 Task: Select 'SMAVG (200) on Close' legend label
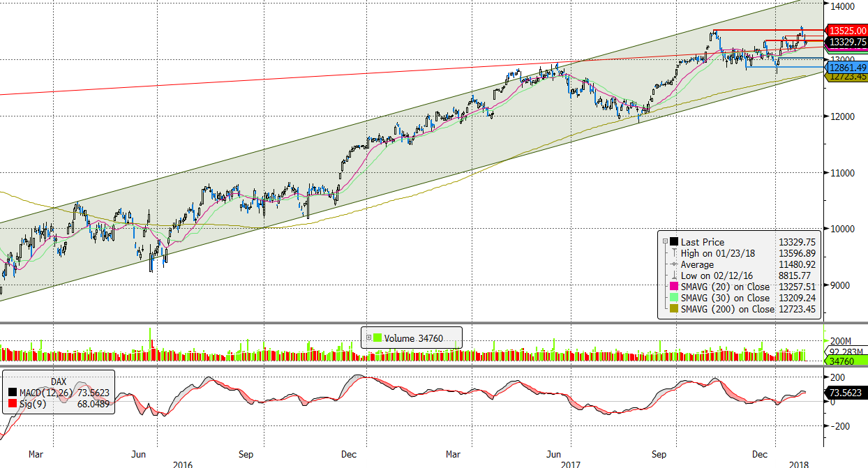[x=728, y=309]
